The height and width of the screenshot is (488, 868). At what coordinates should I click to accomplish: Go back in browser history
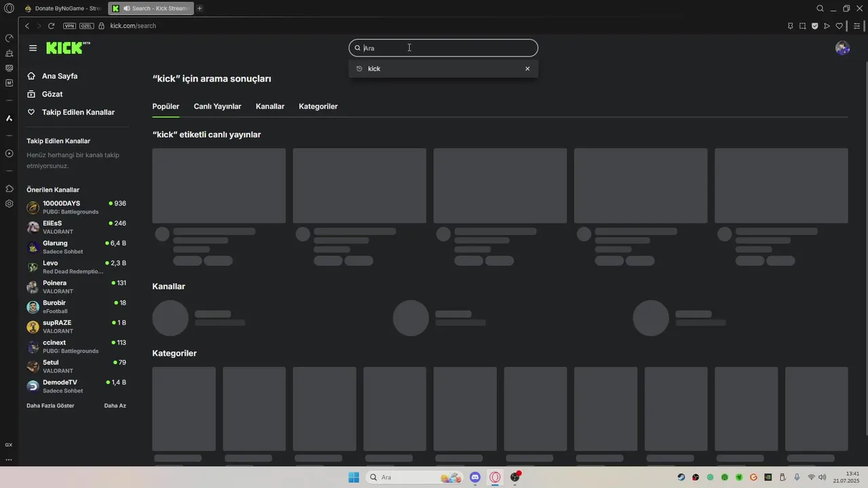pyautogui.click(x=27, y=26)
